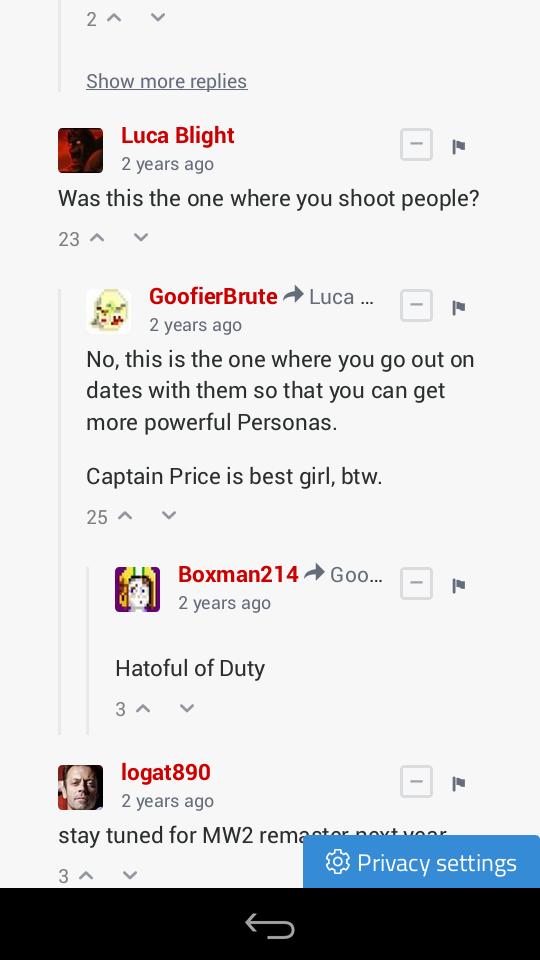Collapse logat890's comment
Screen dimensions: 540x960
pos(416,782)
